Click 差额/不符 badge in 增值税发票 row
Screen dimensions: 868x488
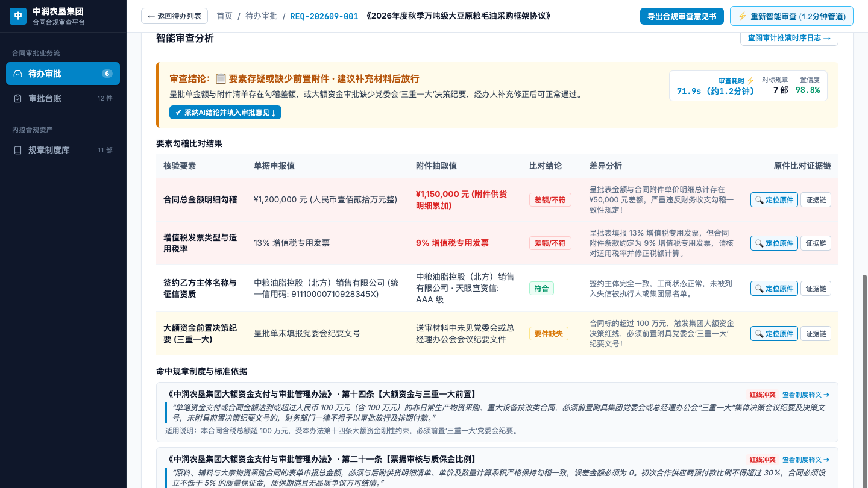pyautogui.click(x=550, y=243)
